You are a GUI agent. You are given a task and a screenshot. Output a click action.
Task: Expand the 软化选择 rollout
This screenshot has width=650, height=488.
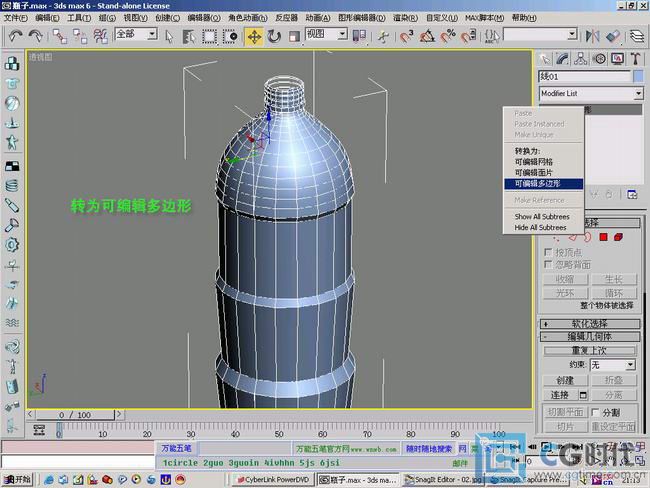(590, 324)
